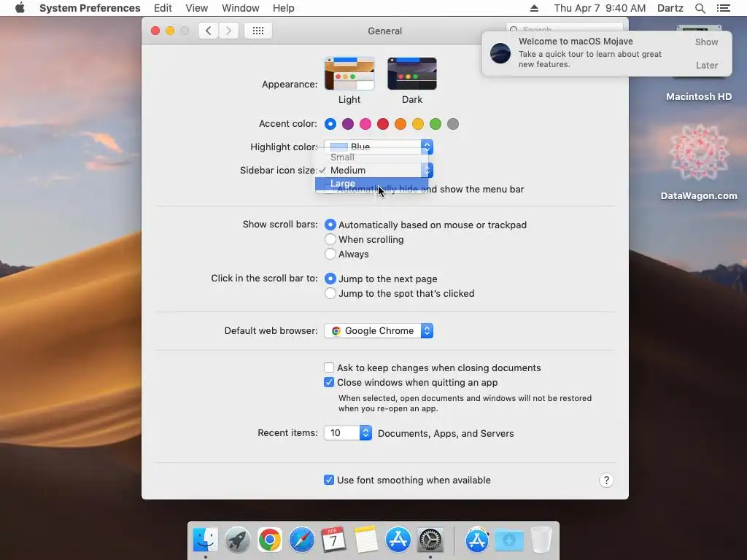Image resolution: width=747 pixels, height=560 pixels.
Task: Click the eject icon in menu bar
Action: 534,8
